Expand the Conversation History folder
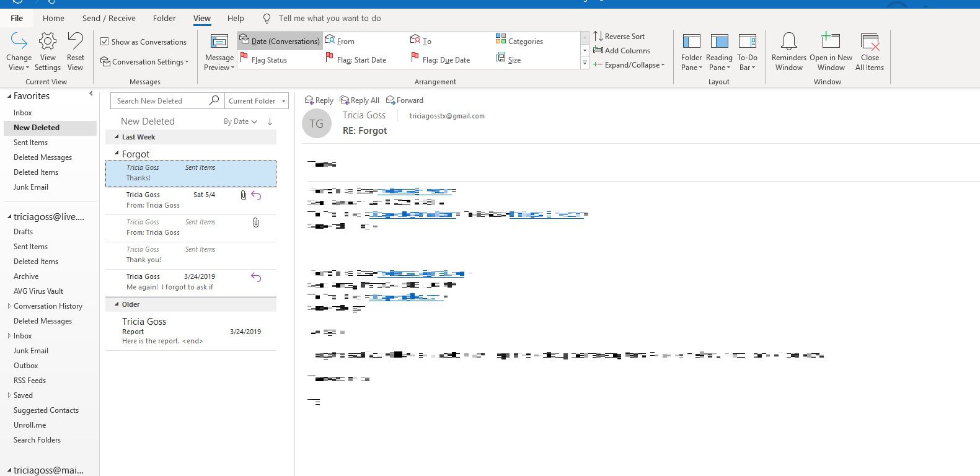The height and width of the screenshot is (476, 980). 9,306
